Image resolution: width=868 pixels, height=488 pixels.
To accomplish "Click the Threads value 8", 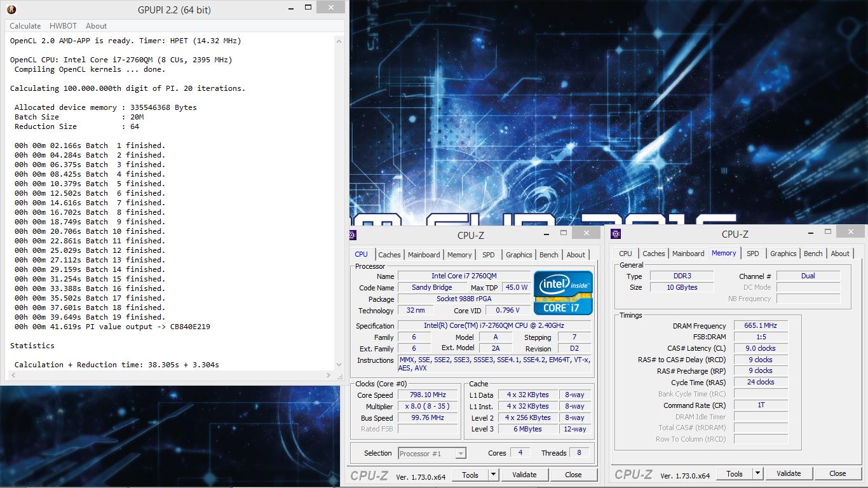I will point(579,453).
